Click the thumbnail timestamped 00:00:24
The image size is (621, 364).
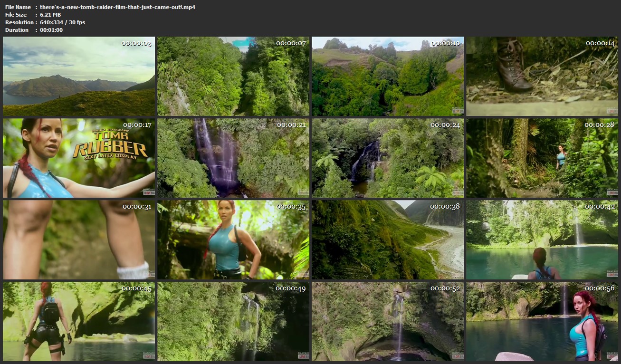click(388, 158)
